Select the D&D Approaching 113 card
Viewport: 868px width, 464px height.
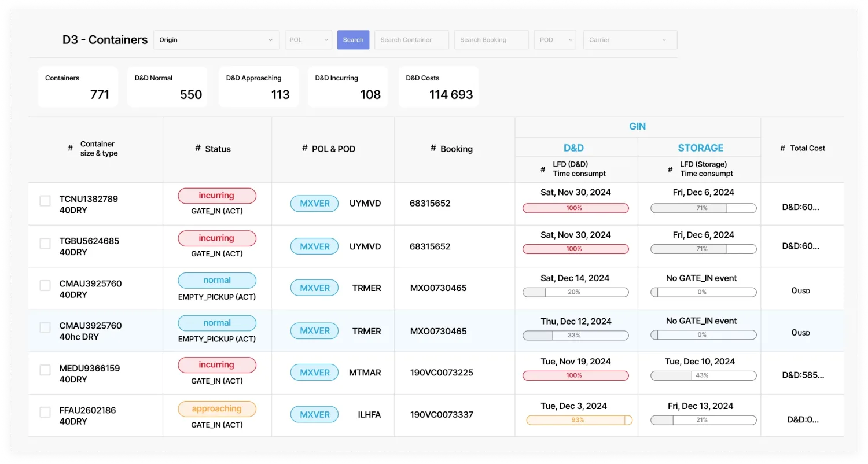(259, 87)
